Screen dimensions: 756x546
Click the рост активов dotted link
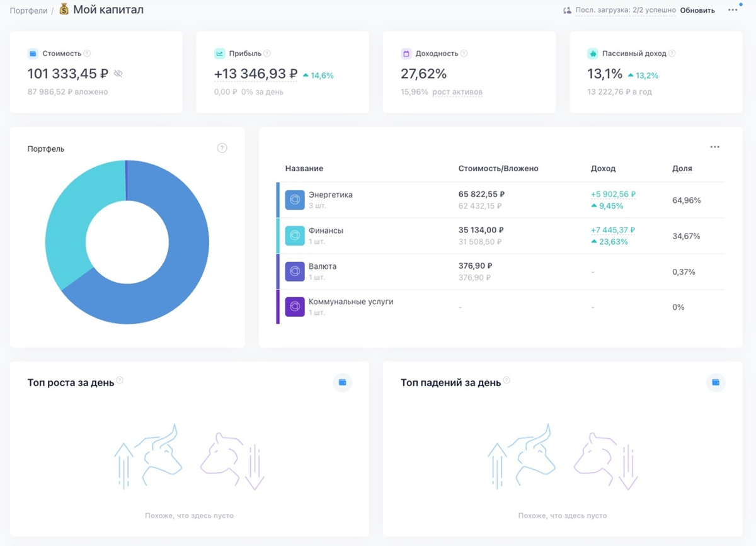[x=457, y=92]
